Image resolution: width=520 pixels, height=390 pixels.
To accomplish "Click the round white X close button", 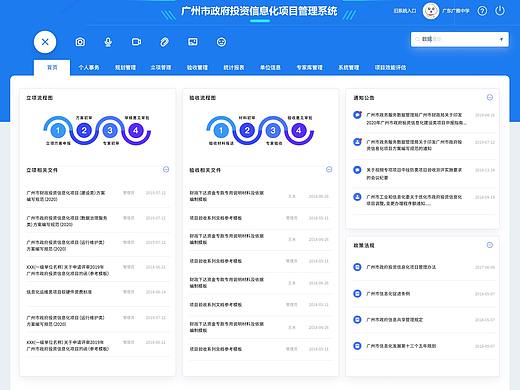I will pyautogui.click(x=45, y=42).
